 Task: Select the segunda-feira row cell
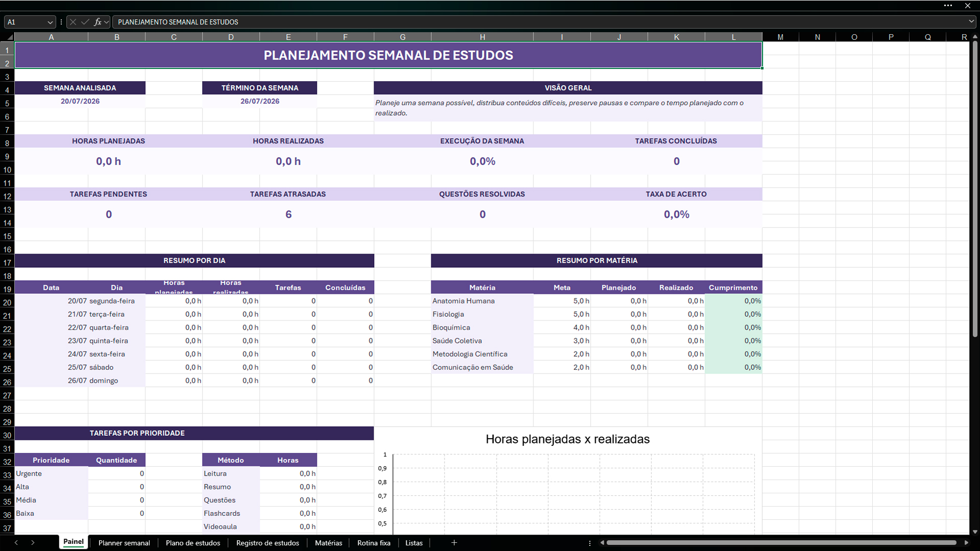click(x=116, y=301)
